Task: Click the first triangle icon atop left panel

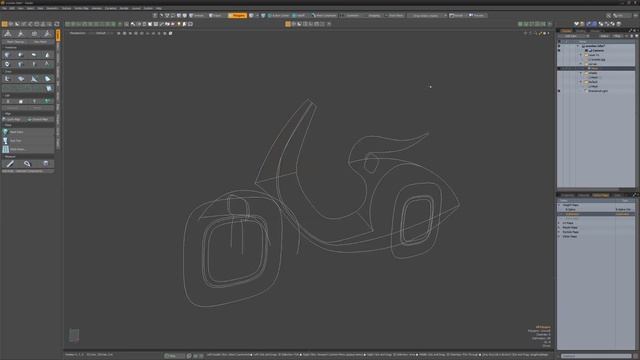Action: 8,34
